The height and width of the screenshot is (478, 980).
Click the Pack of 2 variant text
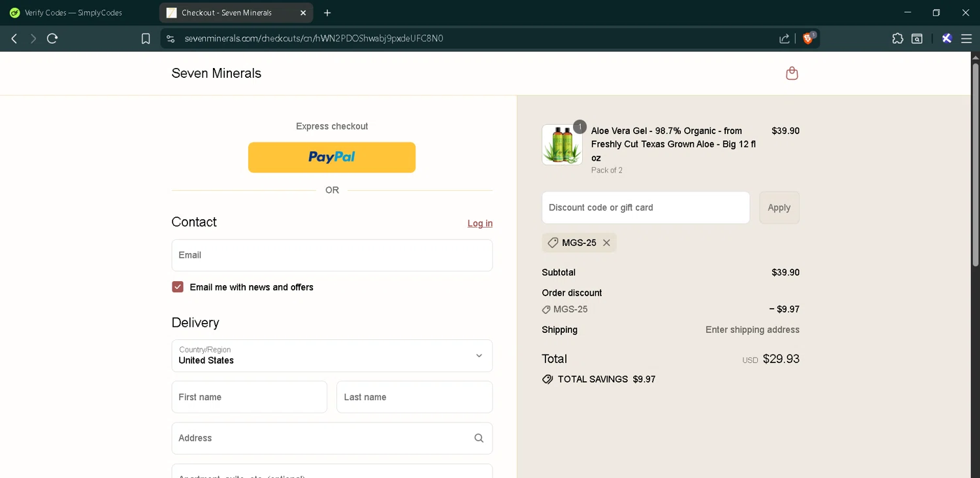click(607, 170)
